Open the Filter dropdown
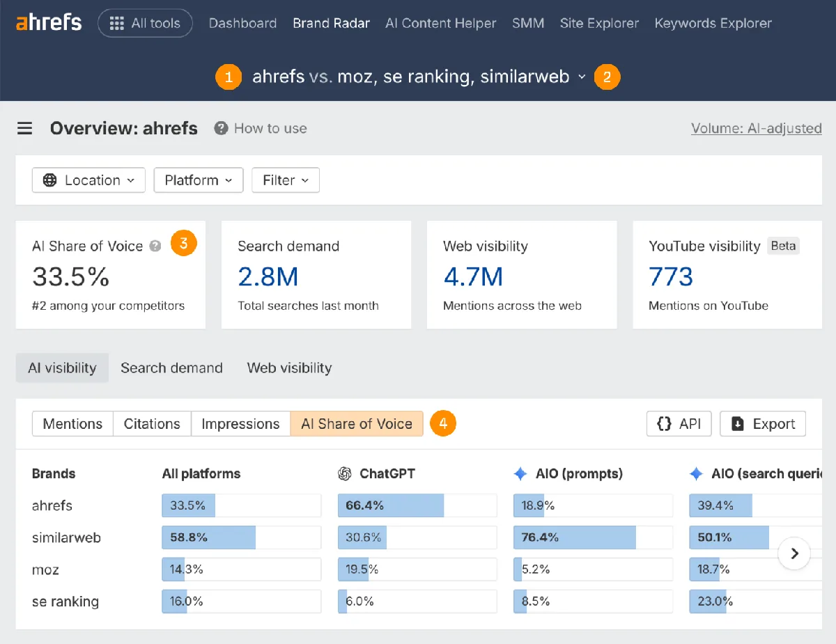 click(286, 180)
